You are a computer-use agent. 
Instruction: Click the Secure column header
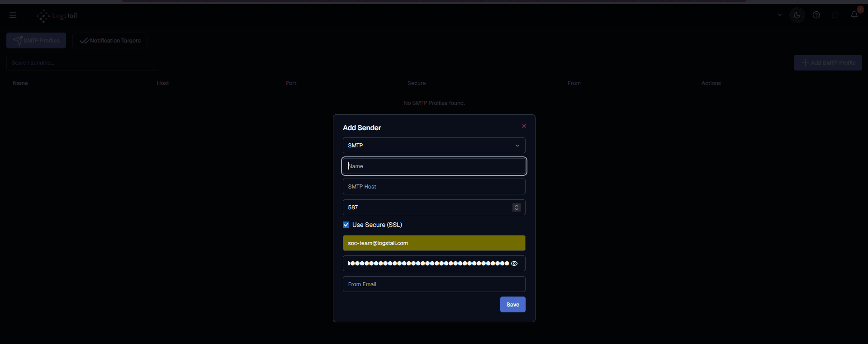tap(417, 83)
